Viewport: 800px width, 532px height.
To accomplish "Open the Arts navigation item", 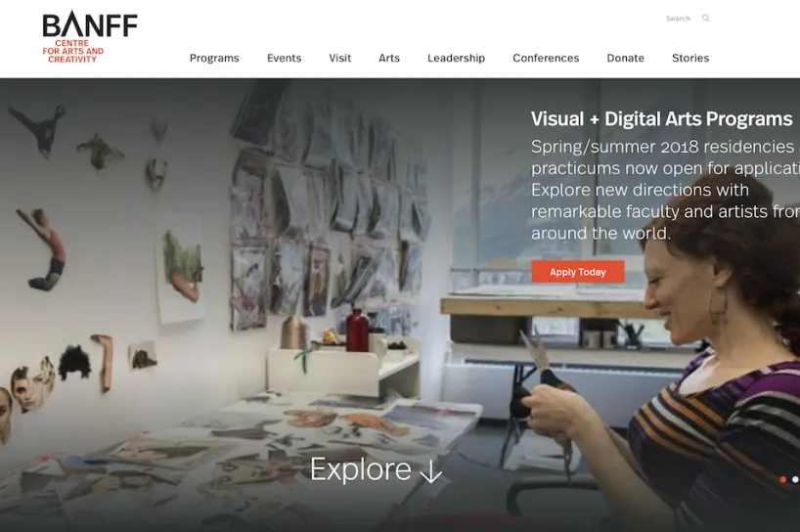I will pos(389,58).
